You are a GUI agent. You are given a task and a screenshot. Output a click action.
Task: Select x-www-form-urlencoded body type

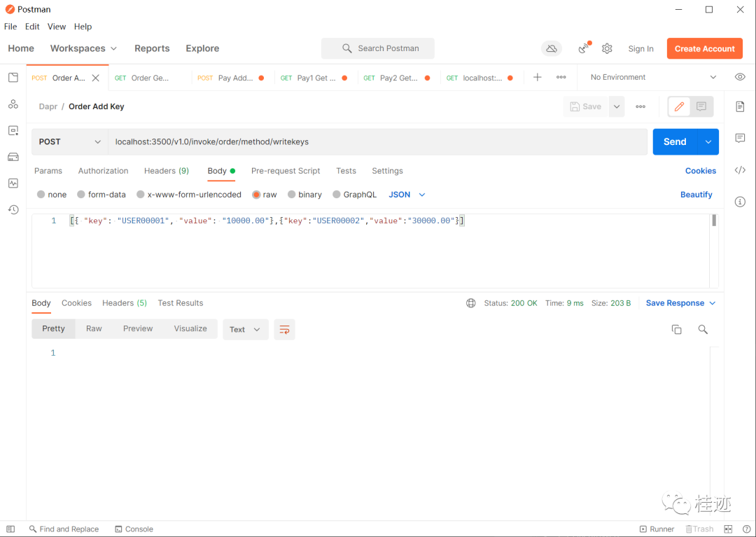(x=140, y=194)
